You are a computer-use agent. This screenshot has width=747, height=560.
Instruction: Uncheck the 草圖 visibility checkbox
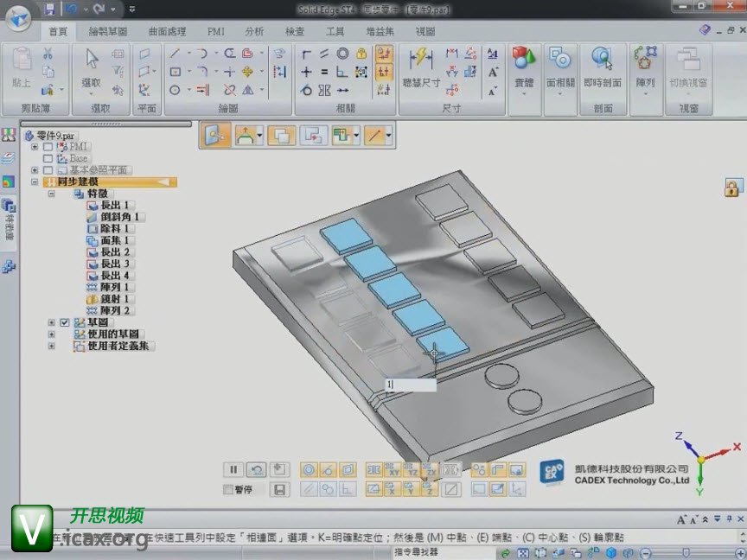click(64, 322)
